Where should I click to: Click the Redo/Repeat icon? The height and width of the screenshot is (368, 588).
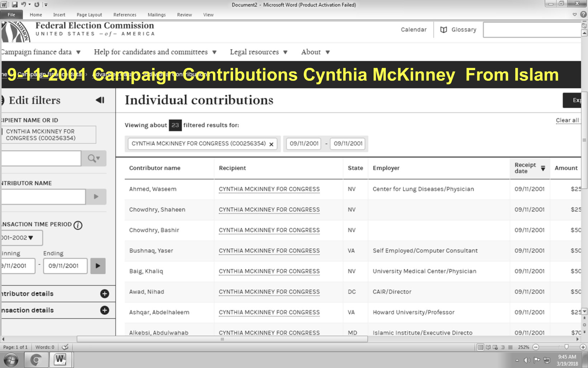pos(37,5)
